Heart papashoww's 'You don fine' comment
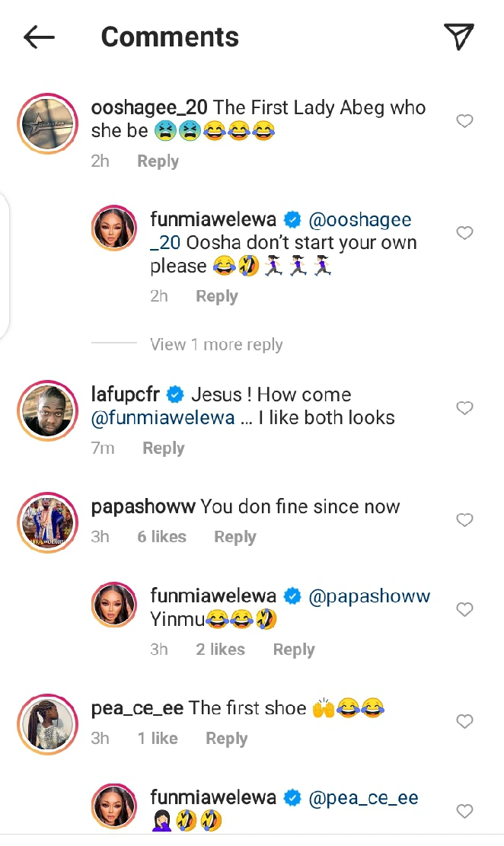Image resolution: width=504 pixels, height=846 pixels. point(464,520)
